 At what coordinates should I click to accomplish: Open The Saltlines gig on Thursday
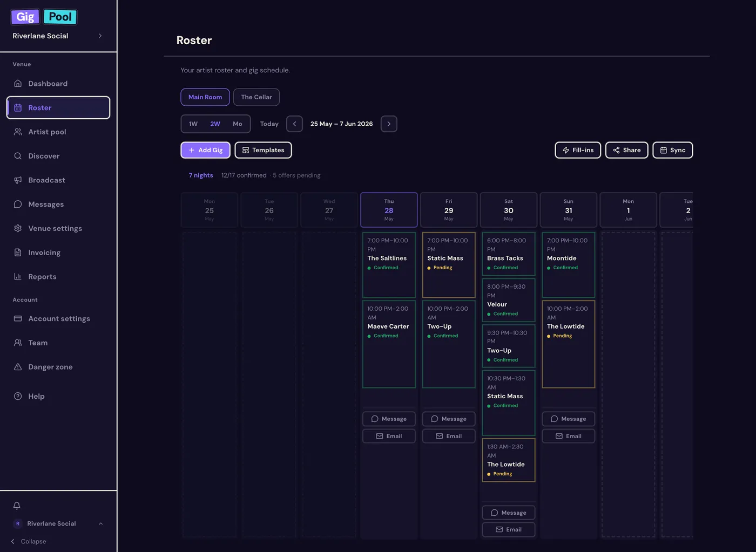pos(389,265)
